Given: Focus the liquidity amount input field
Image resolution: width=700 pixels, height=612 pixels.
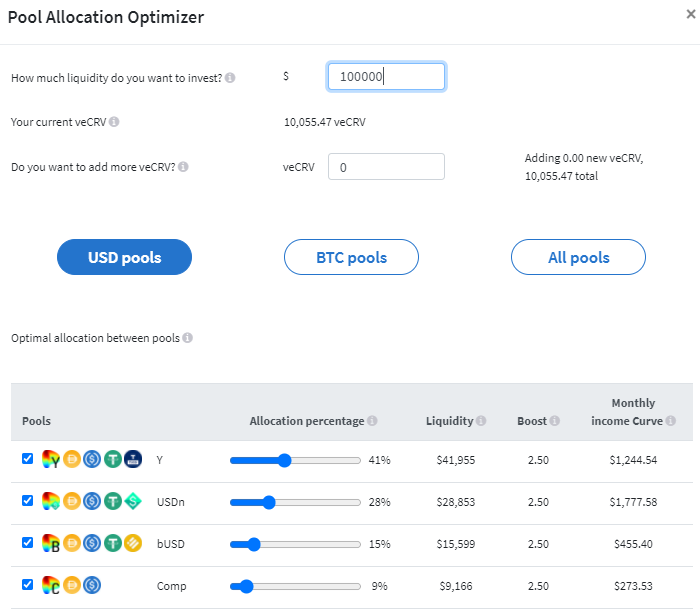Looking at the screenshot, I should coord(386,76).
